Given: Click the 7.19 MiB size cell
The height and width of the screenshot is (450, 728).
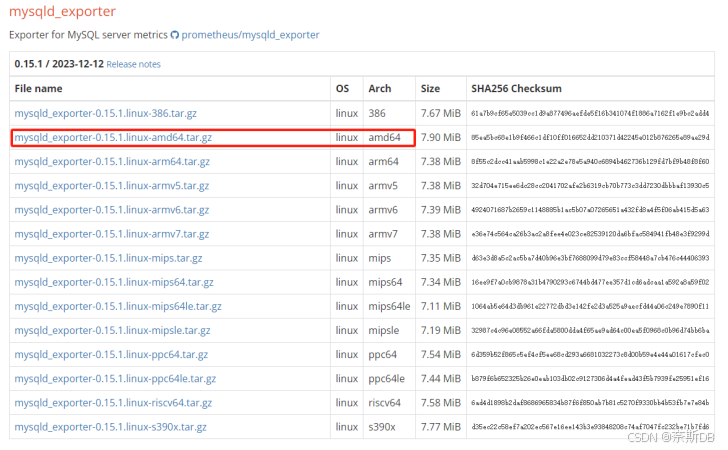Looking at the screenshot, I should [x=441, y=331].
